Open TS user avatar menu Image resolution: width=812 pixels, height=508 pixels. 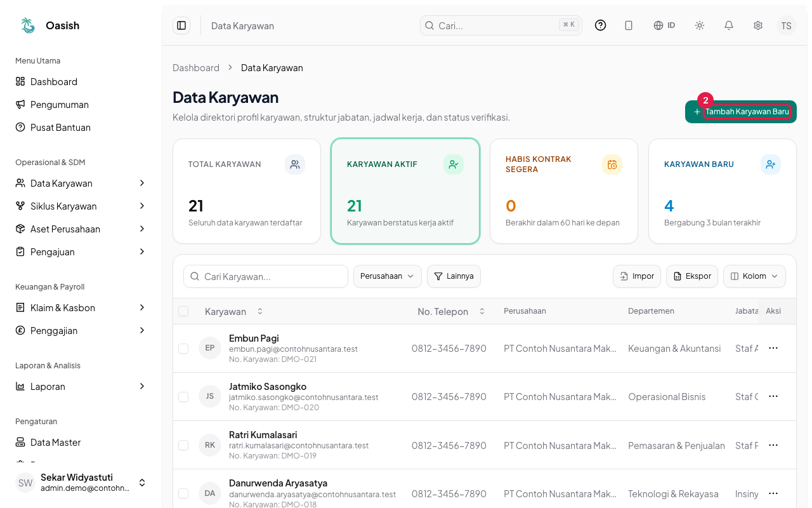point(787,25)
